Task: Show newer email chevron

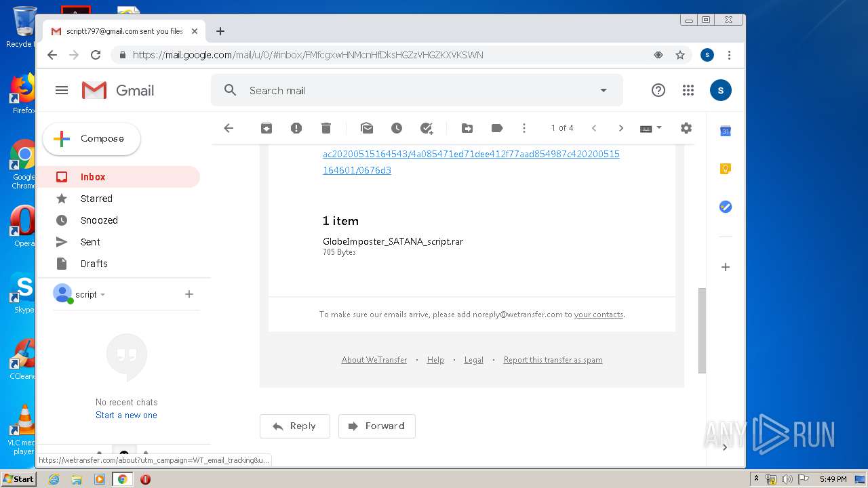Action: click(594, 128)
